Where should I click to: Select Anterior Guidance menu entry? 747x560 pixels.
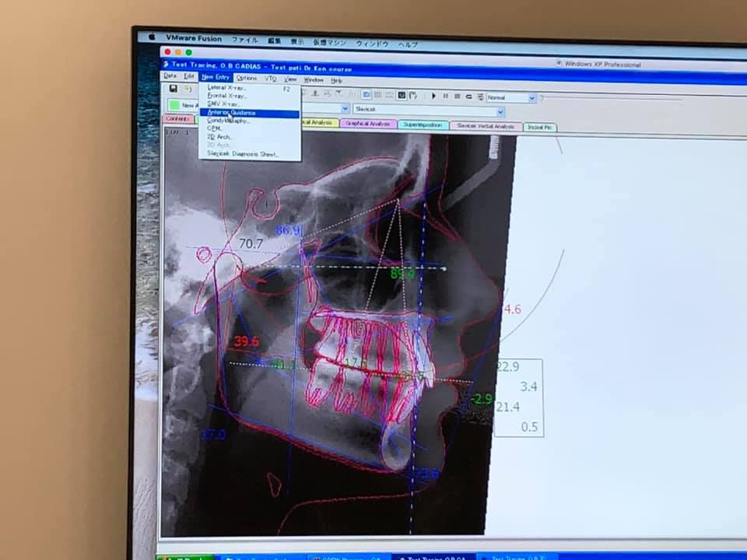pyautogui.click(x=249, y=114)
